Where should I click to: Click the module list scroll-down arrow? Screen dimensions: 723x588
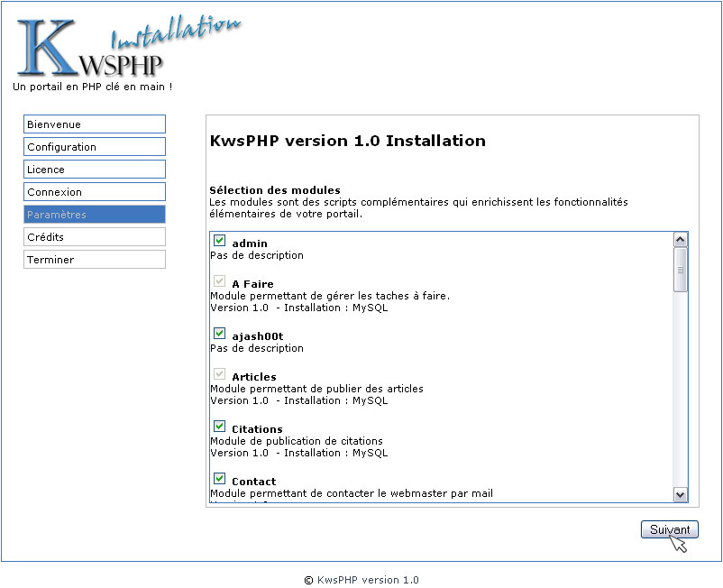pyautogui.click(x=681, y=495)
